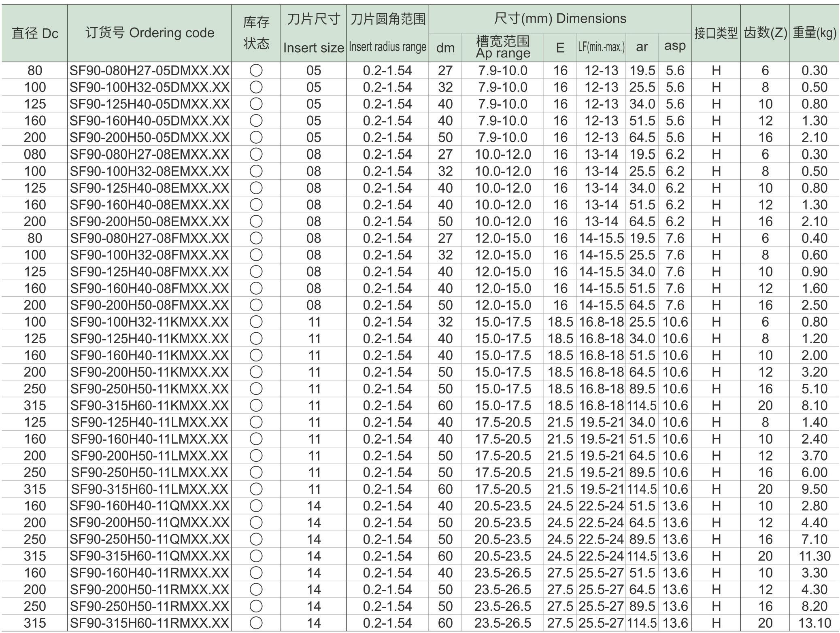This screenshot has height=633, width=840.
Task: Select the weight value 11.30
Action: click(814, 556)
